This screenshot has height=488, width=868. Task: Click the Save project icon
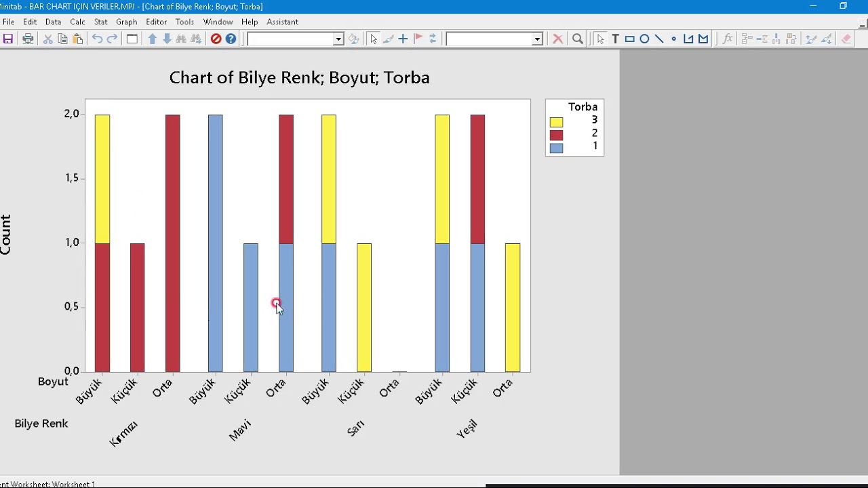pyautogui.click(x=8, y=39)
